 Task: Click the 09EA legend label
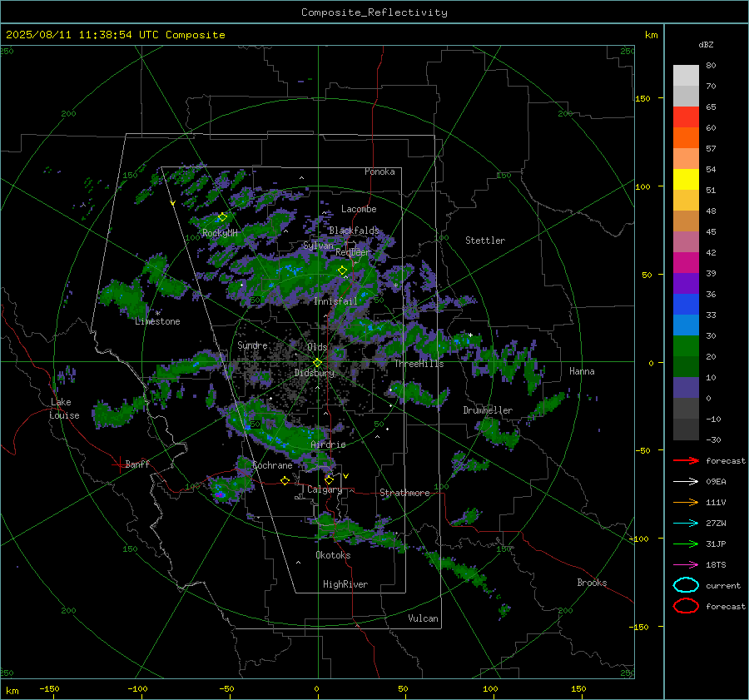(716, 482)
